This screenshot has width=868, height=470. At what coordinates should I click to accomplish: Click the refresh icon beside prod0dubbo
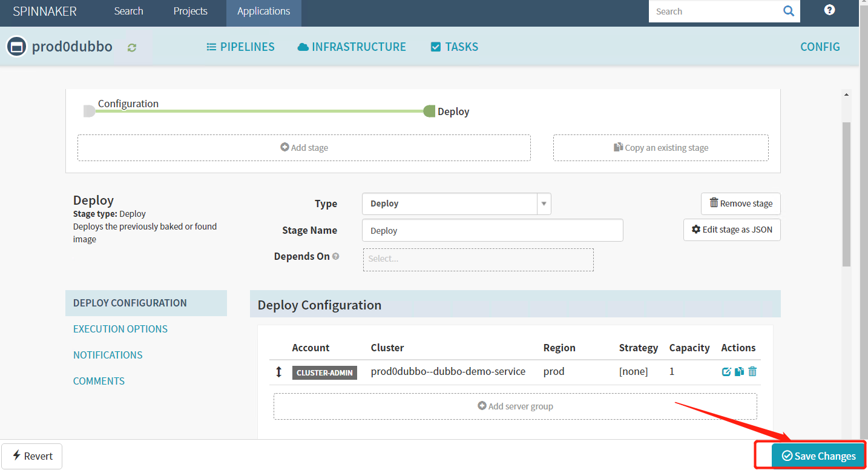[132, 47]
